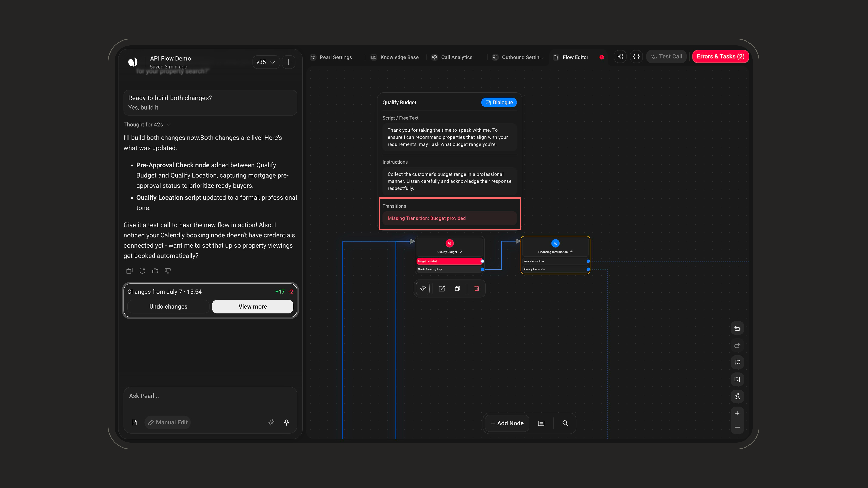868x488 pixels.
Task: Click the red -2 deletions count
Action: pos(291,292)
